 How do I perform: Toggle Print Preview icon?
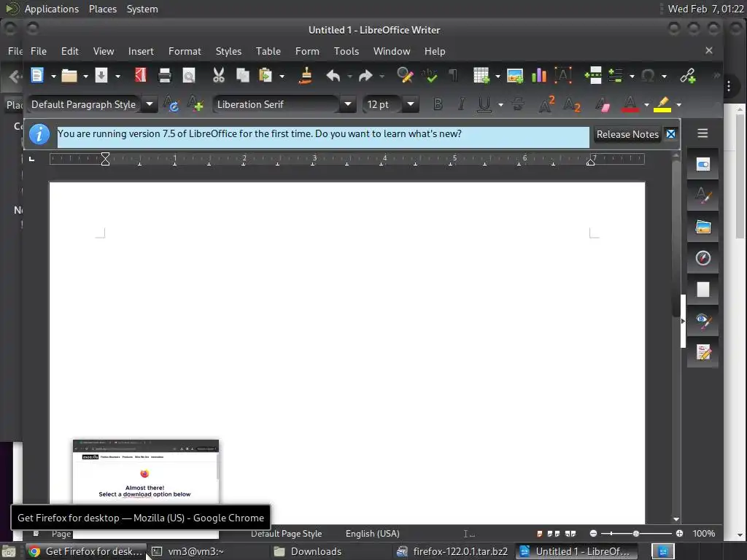tap(189, 75)
